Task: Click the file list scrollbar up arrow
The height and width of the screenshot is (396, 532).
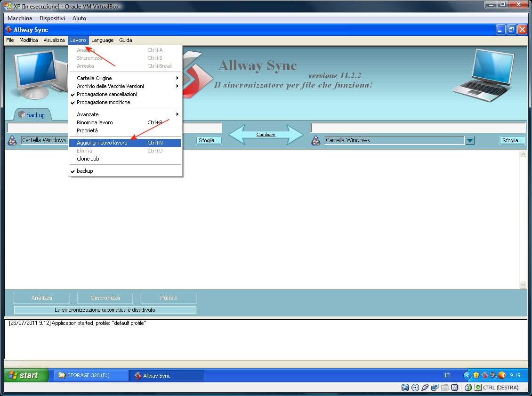Action: [x=523, y=154]
